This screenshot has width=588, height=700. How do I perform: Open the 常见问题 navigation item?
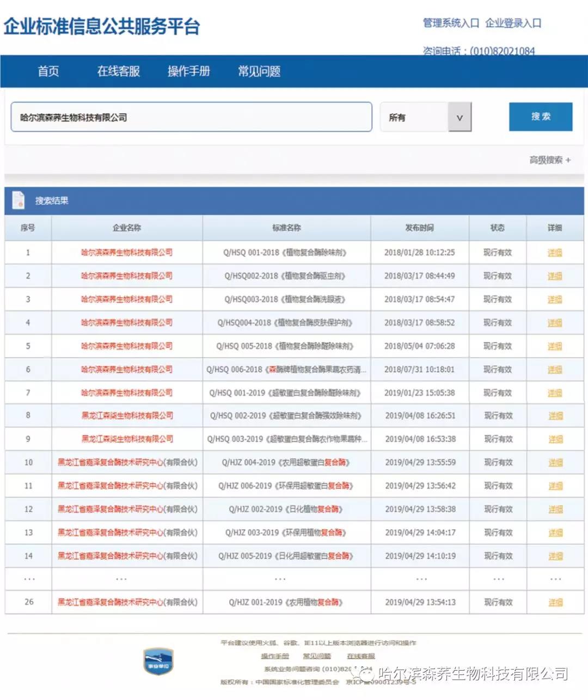pyautogui.click(x=259, y=71)
